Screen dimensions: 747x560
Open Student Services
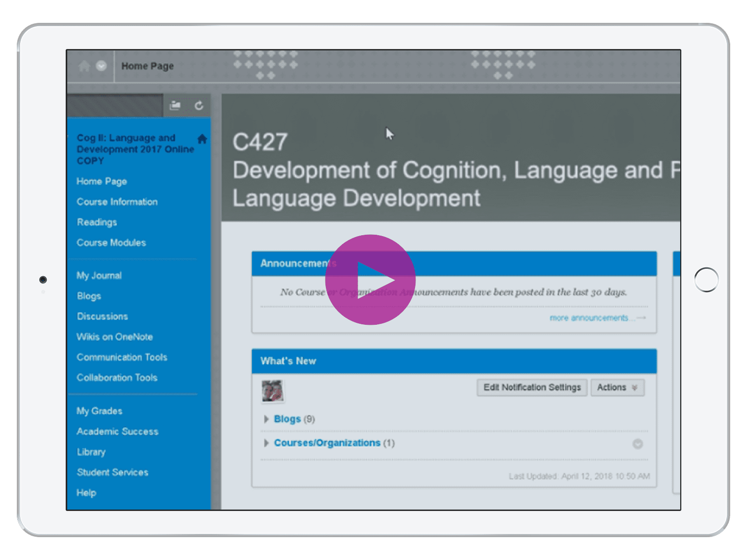pos(113,472)
